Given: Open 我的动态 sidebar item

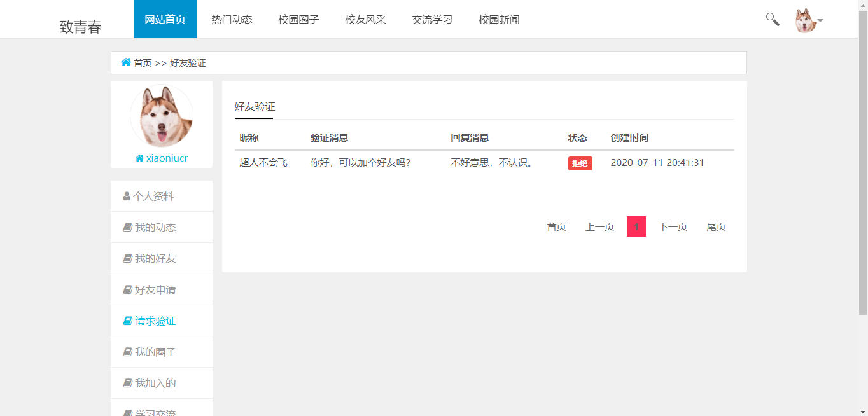Looking at the screenshot, I should [x=162, y=228].
